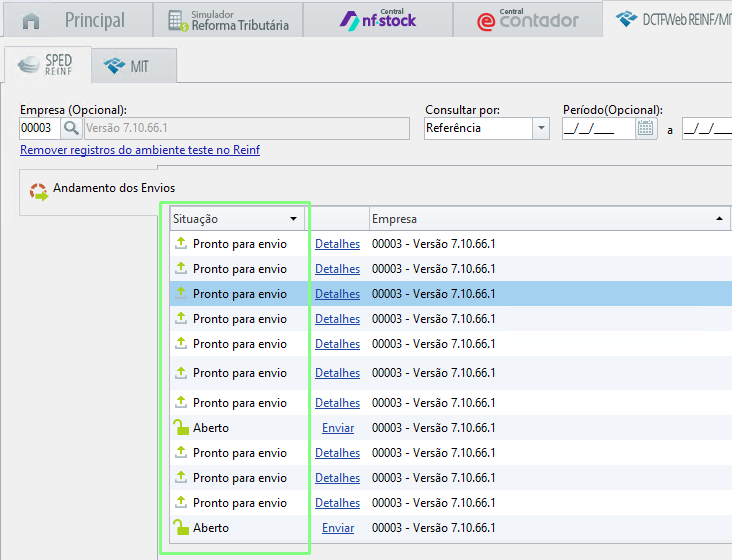The width and height of the screenshot is (732, 560).
Task: Open the calendar picker for start period
Action: tap(646, 128)
